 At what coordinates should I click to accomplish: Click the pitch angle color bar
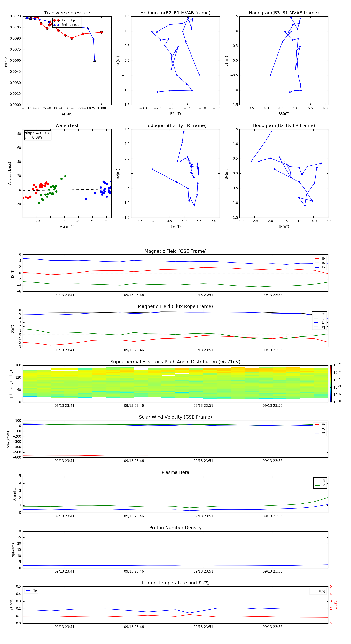tap(331, 384)
